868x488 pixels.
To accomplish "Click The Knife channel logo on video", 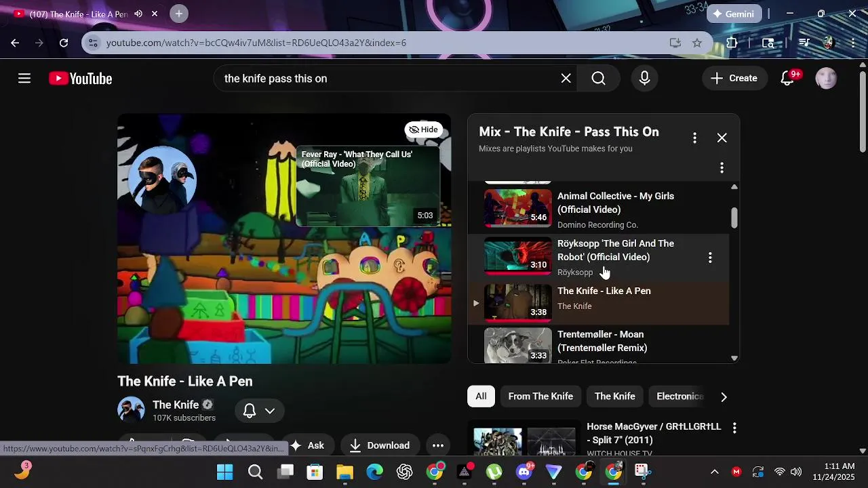I will (x=162, y=178).
